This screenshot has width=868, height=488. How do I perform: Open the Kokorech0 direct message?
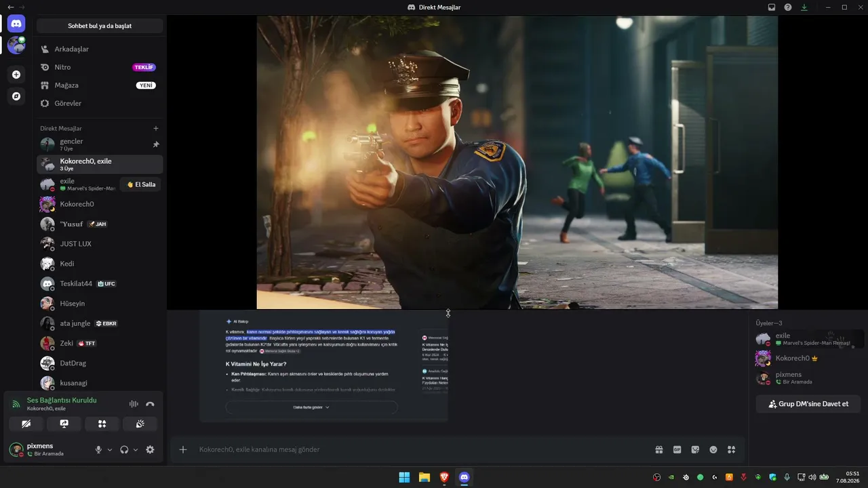click(x=100, y=204)
